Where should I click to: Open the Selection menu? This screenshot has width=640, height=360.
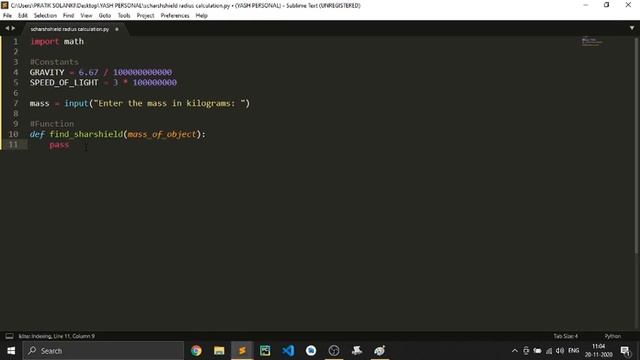coord(45,16)
